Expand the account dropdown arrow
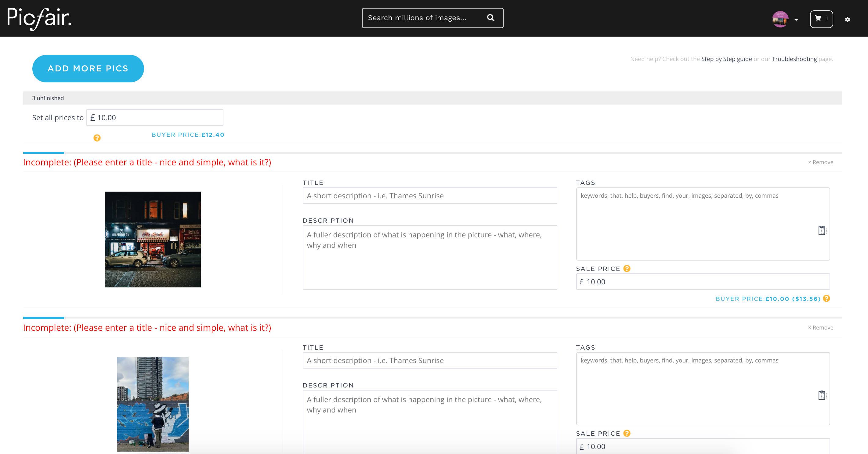868x454 pixels. tap(796, 20)
